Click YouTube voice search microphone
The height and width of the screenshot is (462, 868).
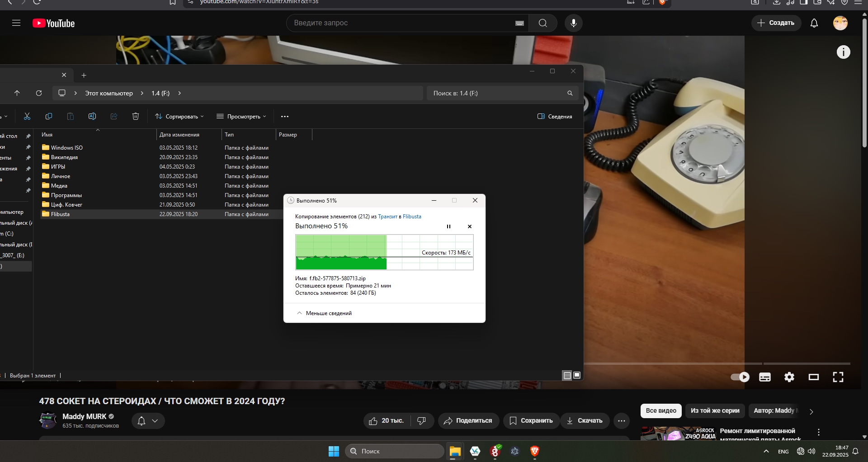tap(573, 23)
